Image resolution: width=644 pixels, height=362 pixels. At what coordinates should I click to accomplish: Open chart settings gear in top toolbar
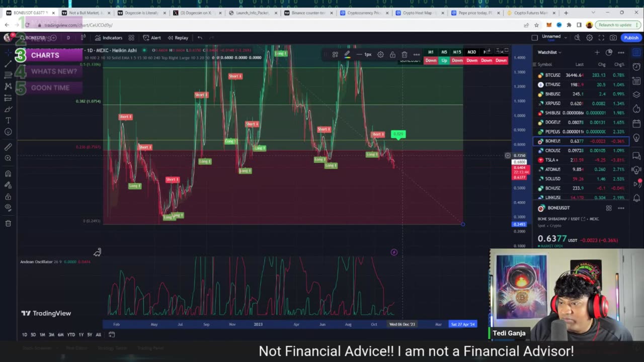click(x=589, y=38)
